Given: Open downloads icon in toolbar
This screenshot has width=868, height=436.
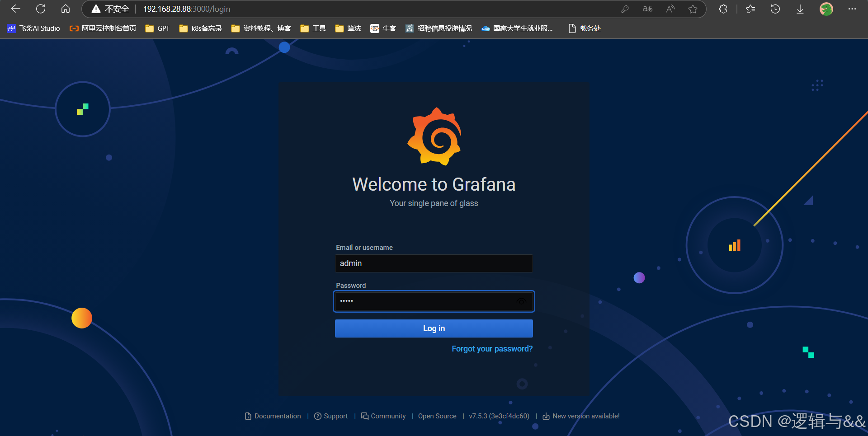Looking at the screenshot, I should click(x=800, y=9).
